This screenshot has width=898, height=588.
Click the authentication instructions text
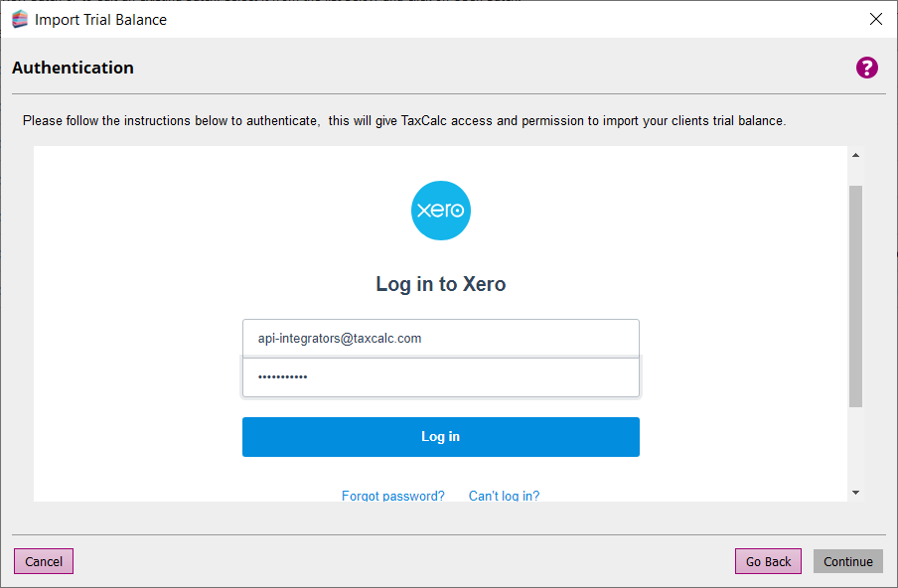click(403, 121)
